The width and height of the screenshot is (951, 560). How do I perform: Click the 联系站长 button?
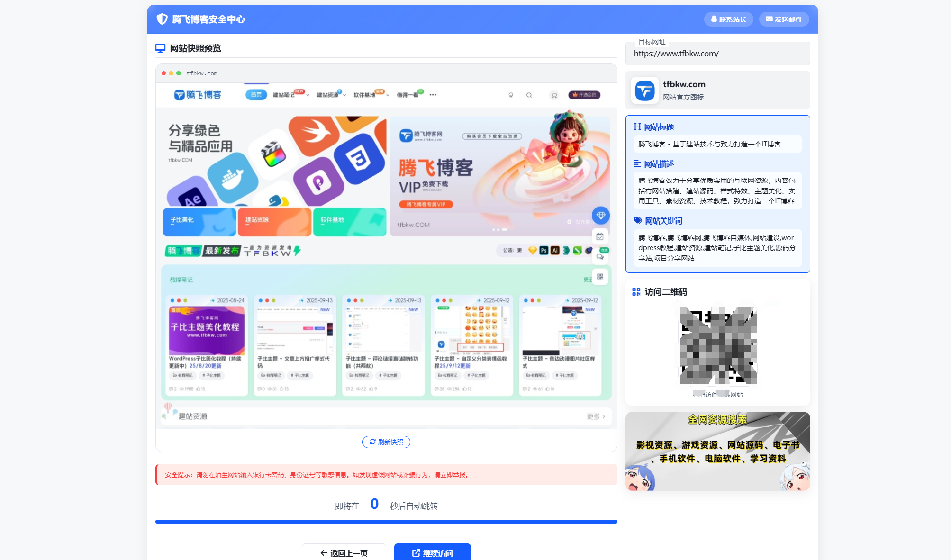point(728,19)
